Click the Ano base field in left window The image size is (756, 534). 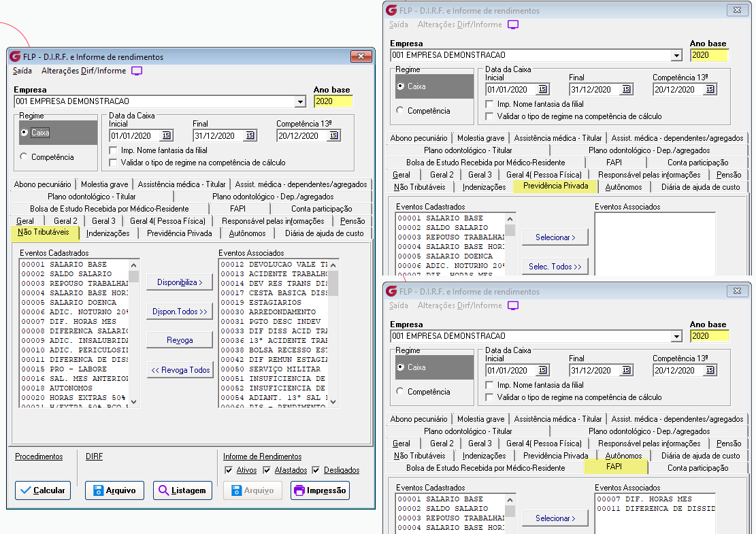[333, 101]
